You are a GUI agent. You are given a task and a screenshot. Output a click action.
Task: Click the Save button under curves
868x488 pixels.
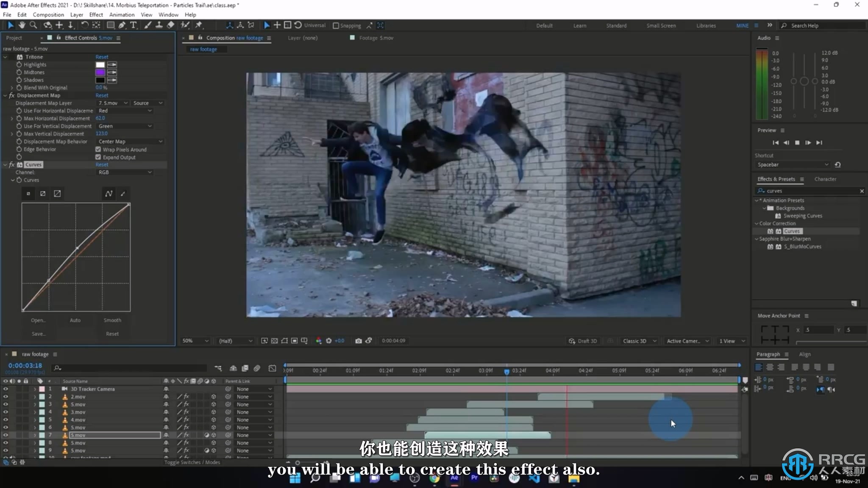tap(38, 334)
